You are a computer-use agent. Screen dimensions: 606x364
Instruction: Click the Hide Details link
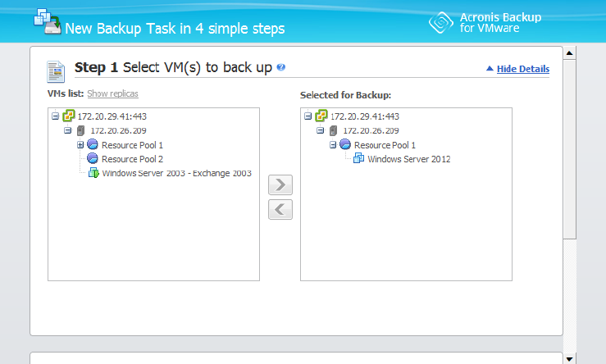coord(522,69)
